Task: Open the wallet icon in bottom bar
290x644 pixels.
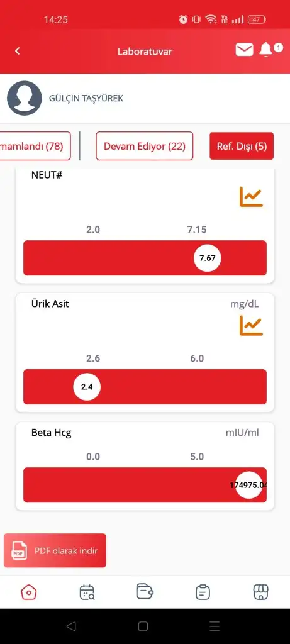Action: pyautogui.click(x=145, y=591)
